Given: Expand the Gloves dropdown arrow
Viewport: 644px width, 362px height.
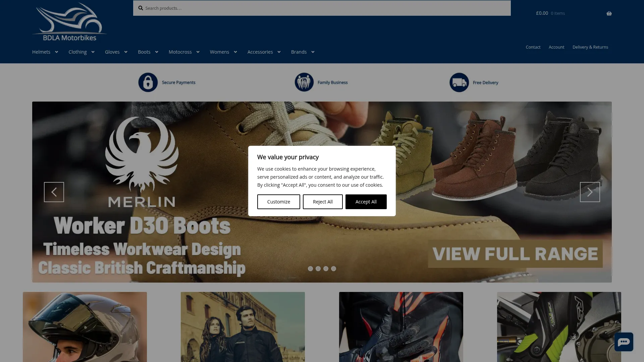Looking at the screenshot, I should [126, 52].
